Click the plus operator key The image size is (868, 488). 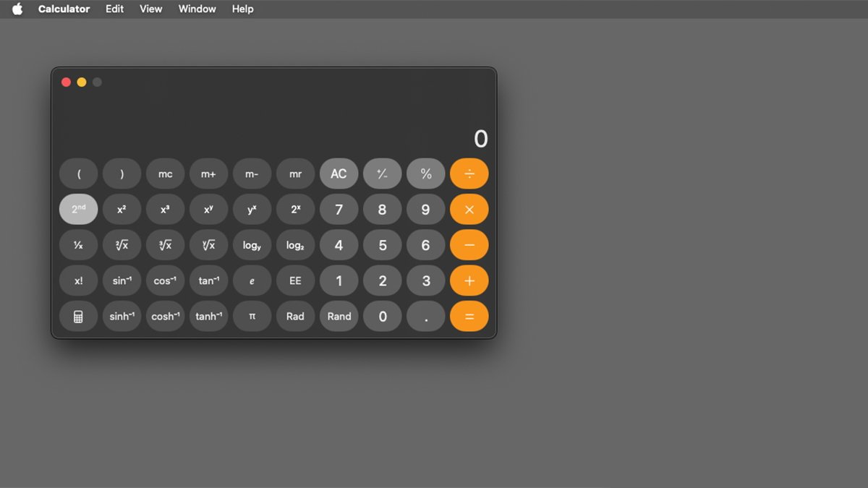point(469,281)
